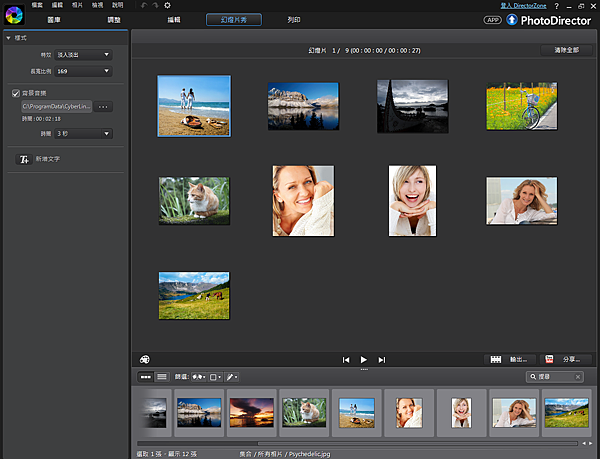
Task: Open the settings gear icon in top bar
Action: (167, 6)
